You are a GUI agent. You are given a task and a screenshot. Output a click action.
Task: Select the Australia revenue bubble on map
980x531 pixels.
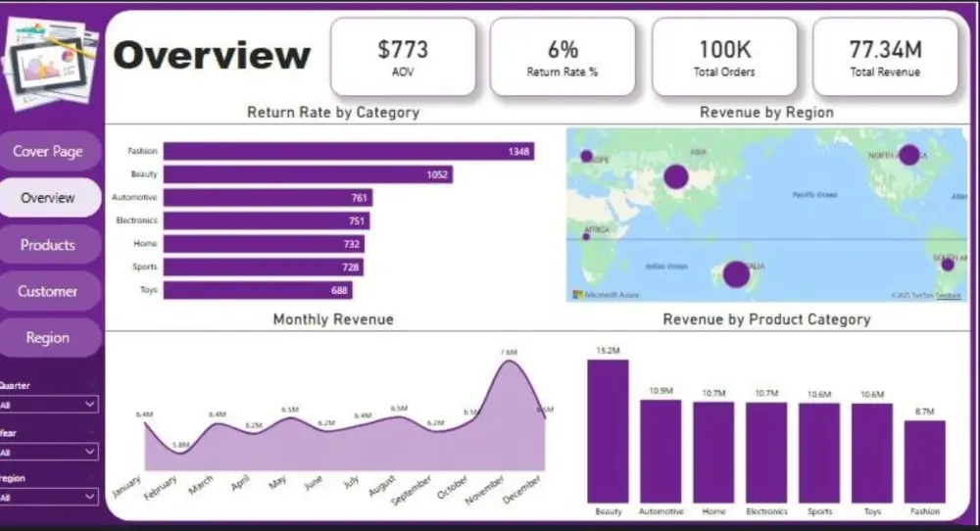[x=736, y=274]
